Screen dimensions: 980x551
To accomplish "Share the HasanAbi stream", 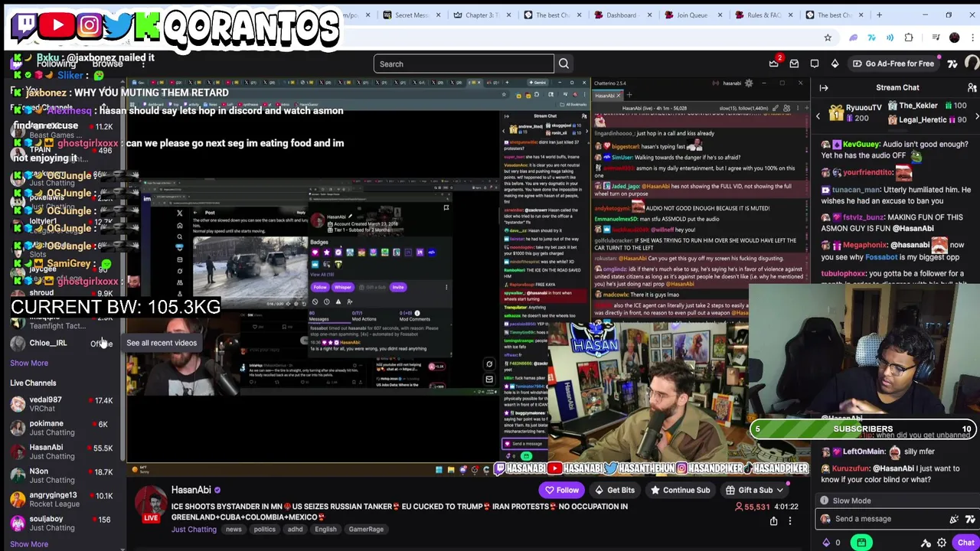I will [773, 521].
